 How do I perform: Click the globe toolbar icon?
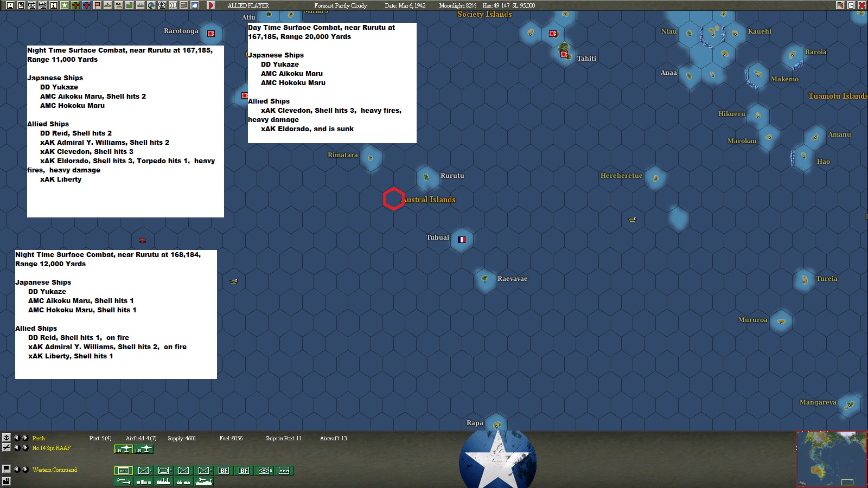151,5
